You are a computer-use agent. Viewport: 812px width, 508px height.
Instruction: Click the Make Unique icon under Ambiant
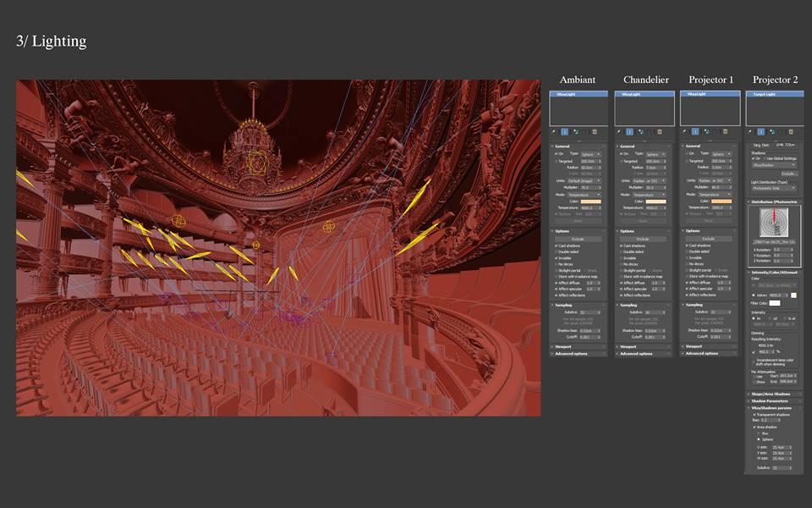click(x=575, y=131)
